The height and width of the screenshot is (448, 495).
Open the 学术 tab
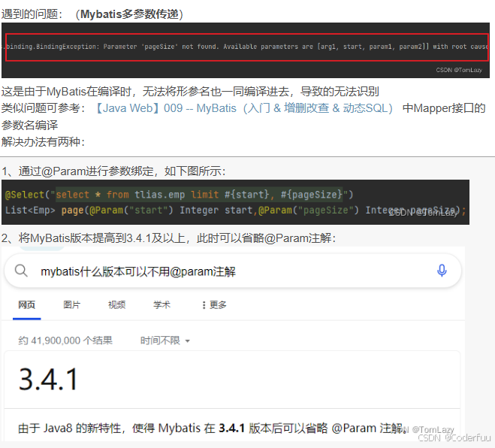pos(162,305)
